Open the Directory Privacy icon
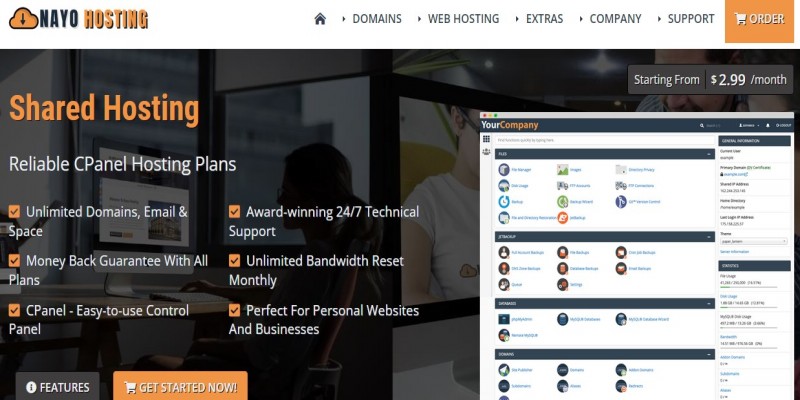The width and height of the screenshot is (800, 400). (621, 169)
